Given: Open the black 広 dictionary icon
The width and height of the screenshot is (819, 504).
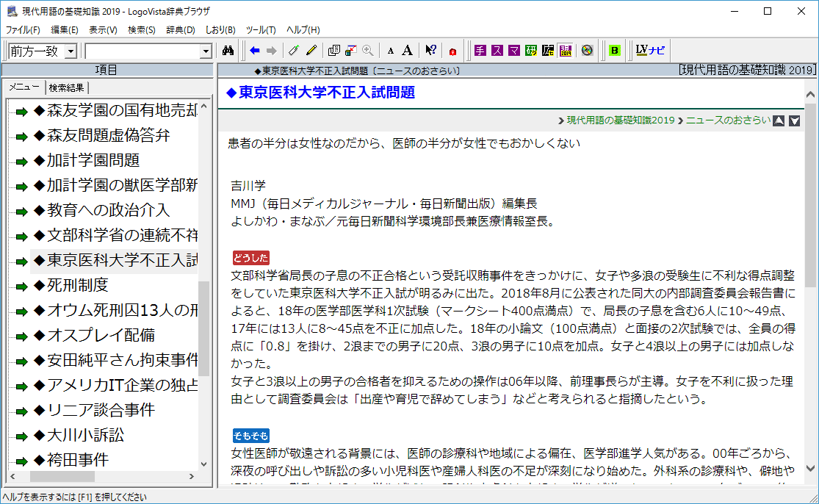Looking at the screenshot, I should tap(549, 51).
